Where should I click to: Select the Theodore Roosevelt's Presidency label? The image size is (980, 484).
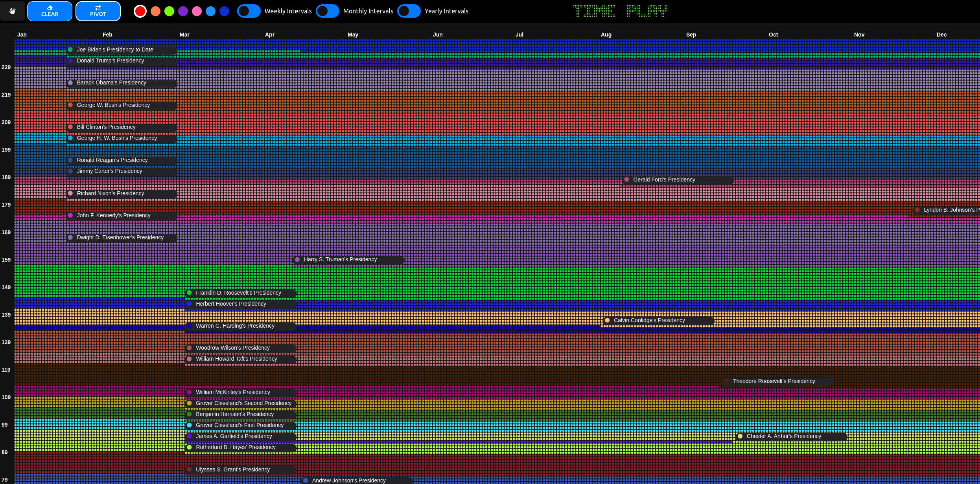tap(774, 381)
